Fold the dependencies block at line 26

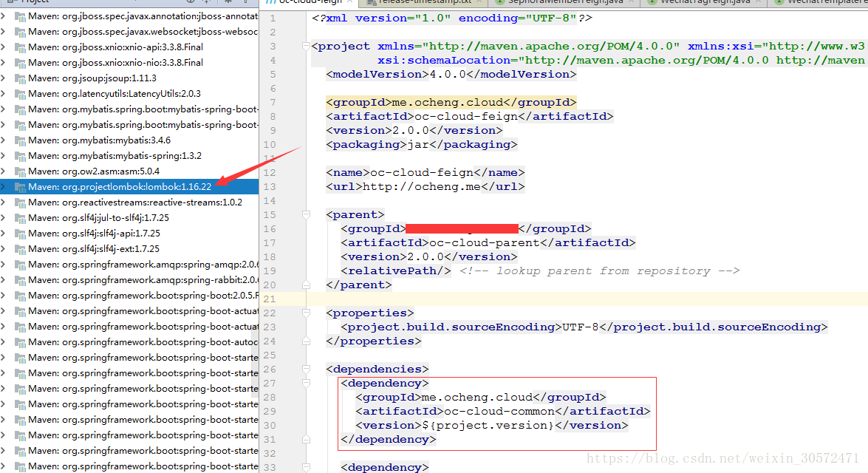pos(306,370)
